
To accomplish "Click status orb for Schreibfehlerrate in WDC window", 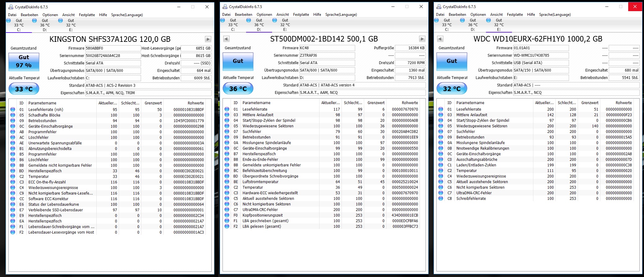I will point(441,198).
